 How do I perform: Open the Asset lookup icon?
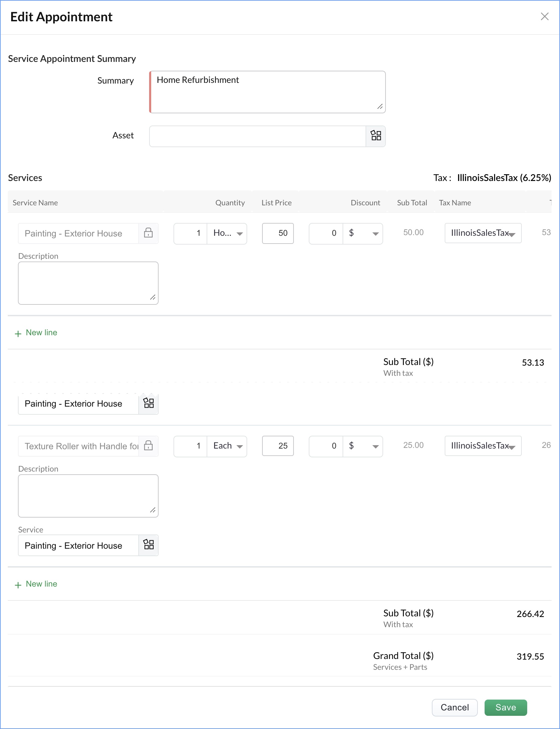pos(376,136)
